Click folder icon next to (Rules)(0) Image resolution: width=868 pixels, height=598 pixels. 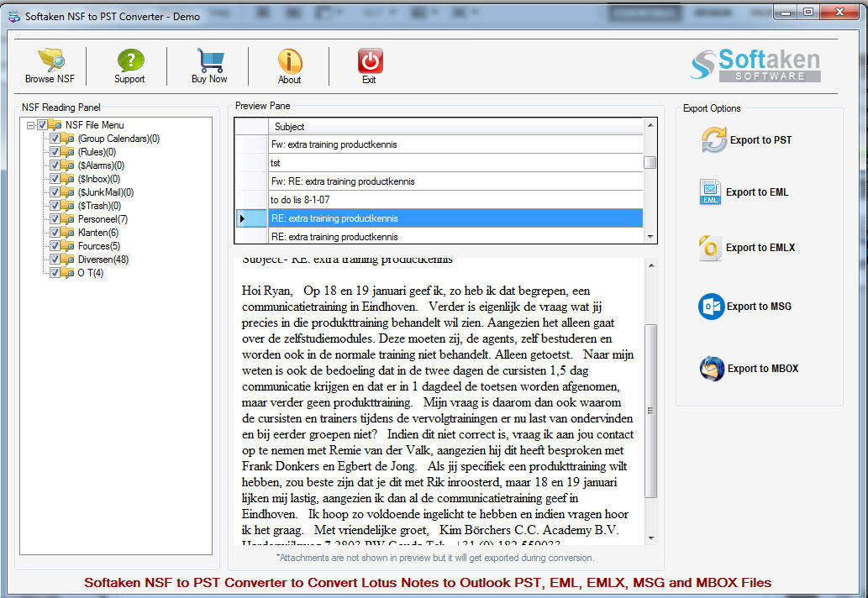67,151
